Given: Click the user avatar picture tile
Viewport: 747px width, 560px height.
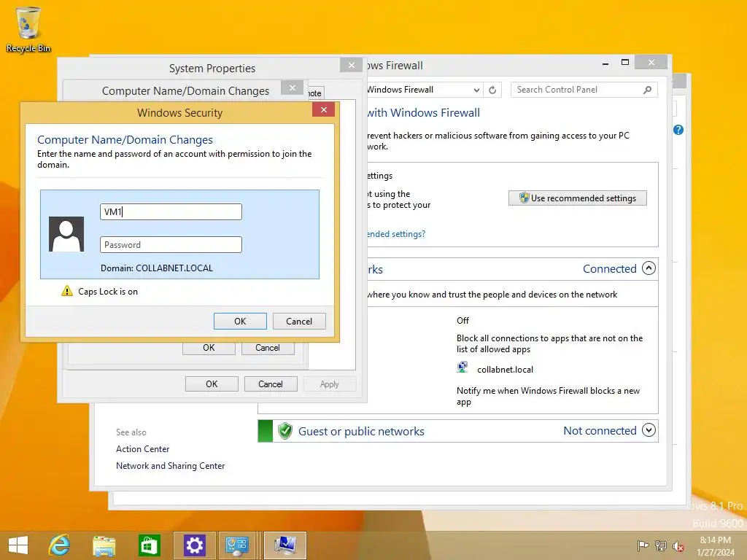Looking at the screenshot, I should tap(66, 234).
